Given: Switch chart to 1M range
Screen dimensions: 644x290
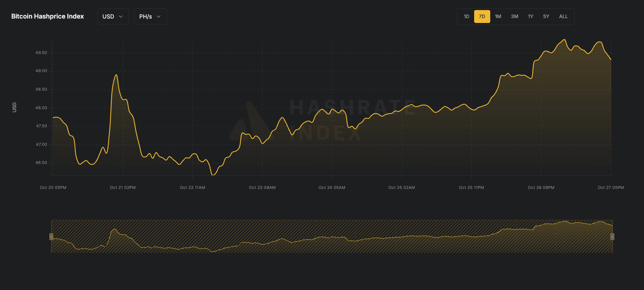Looking at the screenshot, I should point(498,17).
